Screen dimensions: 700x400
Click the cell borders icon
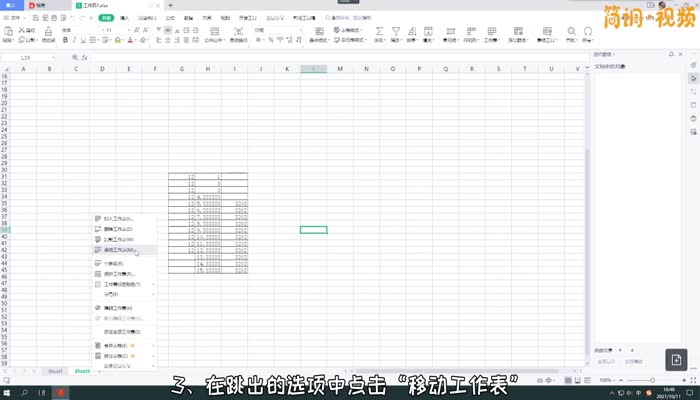coord(93,40)
